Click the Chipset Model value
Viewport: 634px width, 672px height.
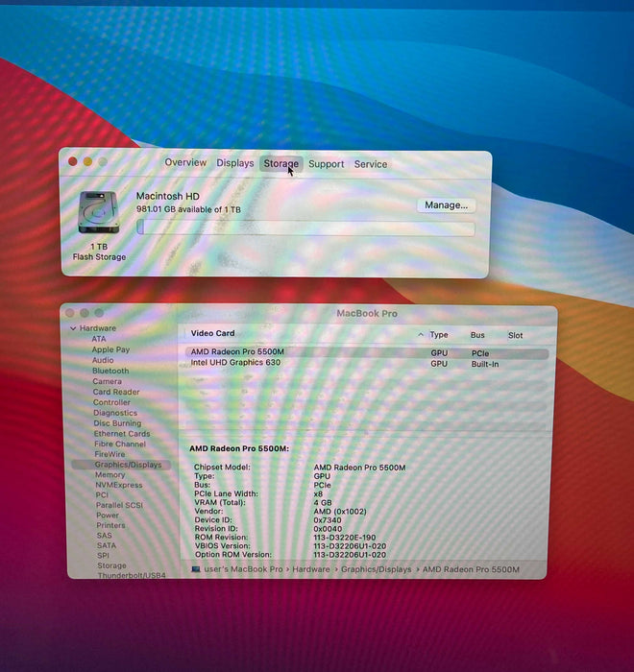tap(359, 468)
